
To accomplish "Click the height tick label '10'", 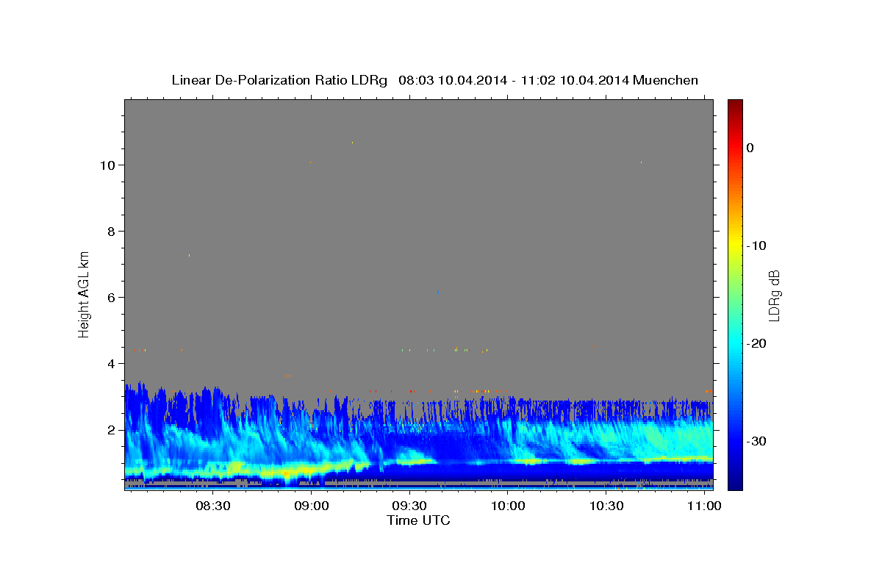I will click(107, 165).
